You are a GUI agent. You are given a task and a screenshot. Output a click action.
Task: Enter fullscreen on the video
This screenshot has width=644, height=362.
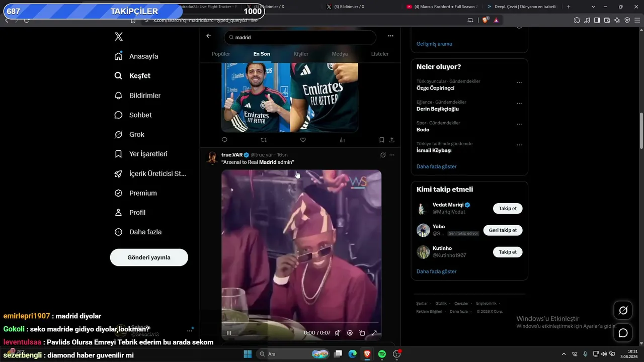point(374,333)
